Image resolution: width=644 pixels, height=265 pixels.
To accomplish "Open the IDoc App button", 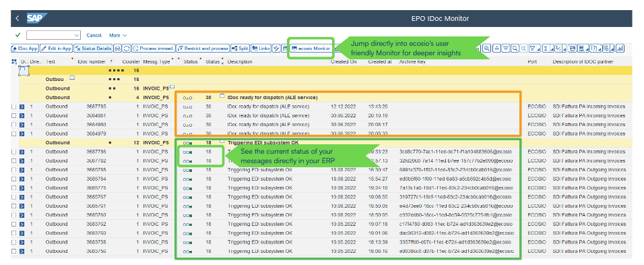I will pos(25,49).
